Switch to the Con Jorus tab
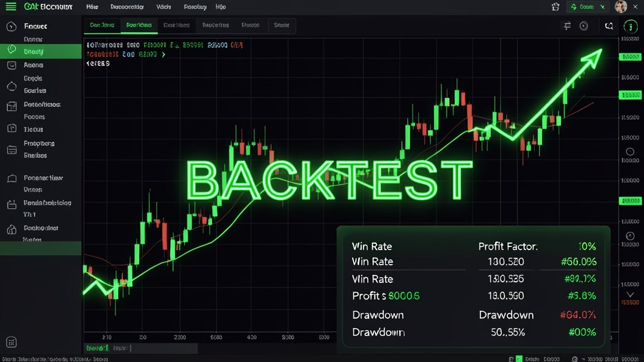This screenshot has width=644, height=362. point(102,25)
